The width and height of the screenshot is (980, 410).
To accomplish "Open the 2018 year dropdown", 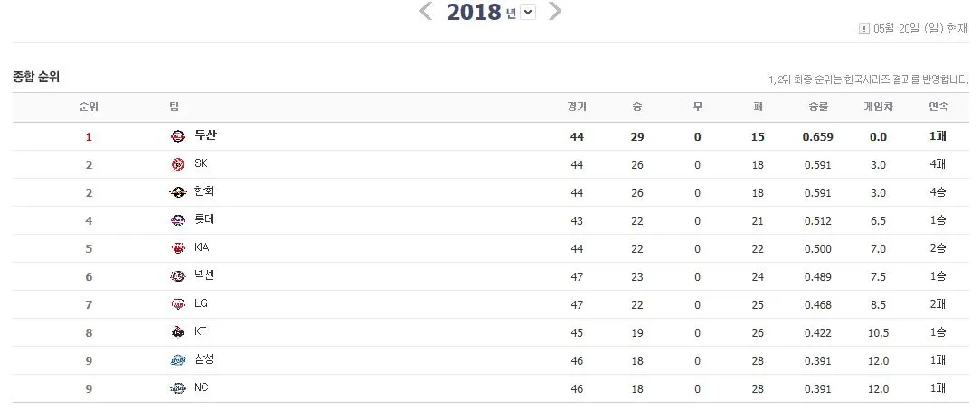I will 528,12.
